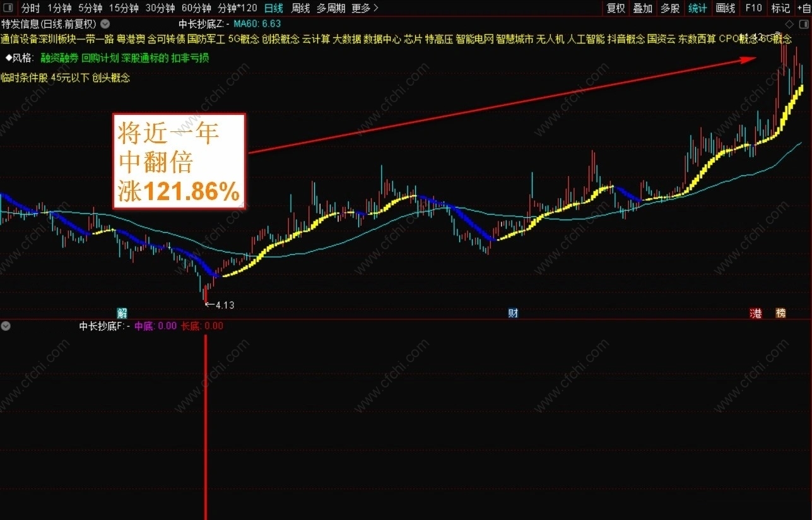
Task: Open the 国资云 concept tag
Action: point(661,39)
